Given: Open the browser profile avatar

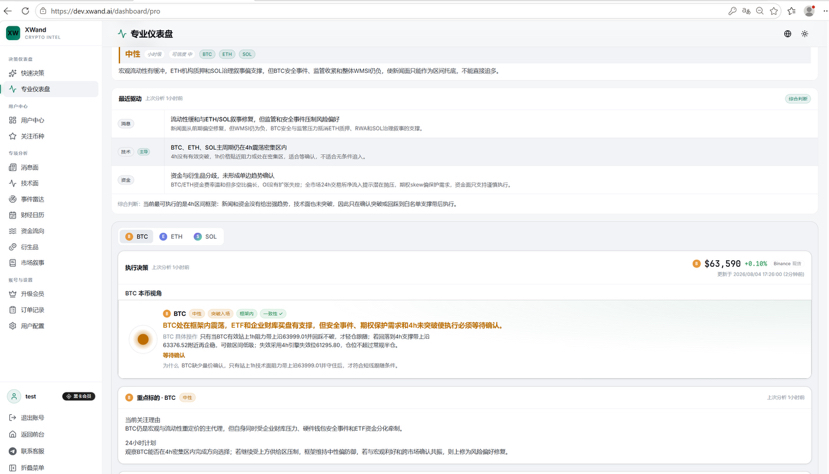Looking at the screenshot, I should (x=809, y=11).
